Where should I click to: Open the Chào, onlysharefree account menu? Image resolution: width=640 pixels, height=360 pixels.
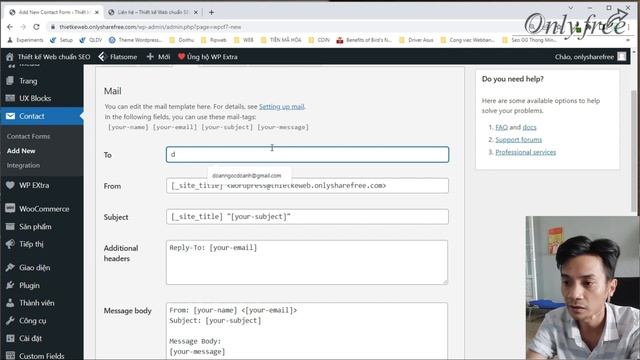coord(590,57)
